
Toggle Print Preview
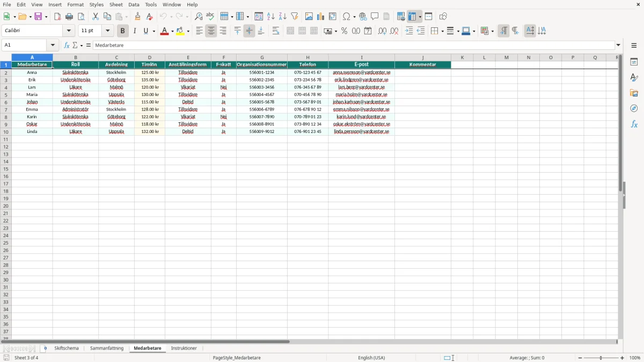tap(81, 17)
